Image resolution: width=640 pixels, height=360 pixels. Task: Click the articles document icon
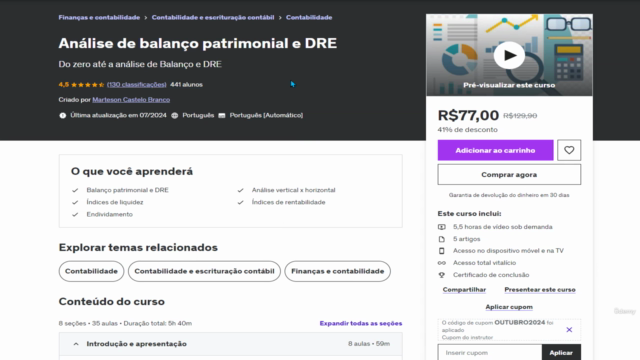[x=442, y=239]
